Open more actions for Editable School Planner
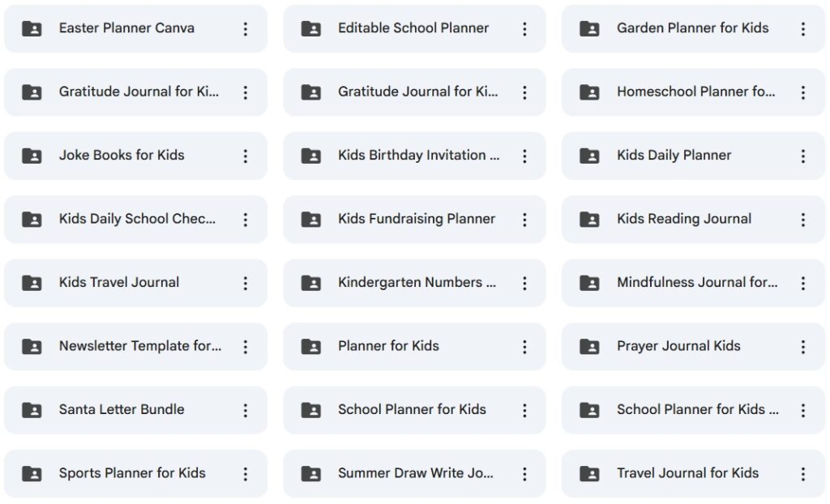Screen dimensions: 830x504 click(x=524, y=29)
